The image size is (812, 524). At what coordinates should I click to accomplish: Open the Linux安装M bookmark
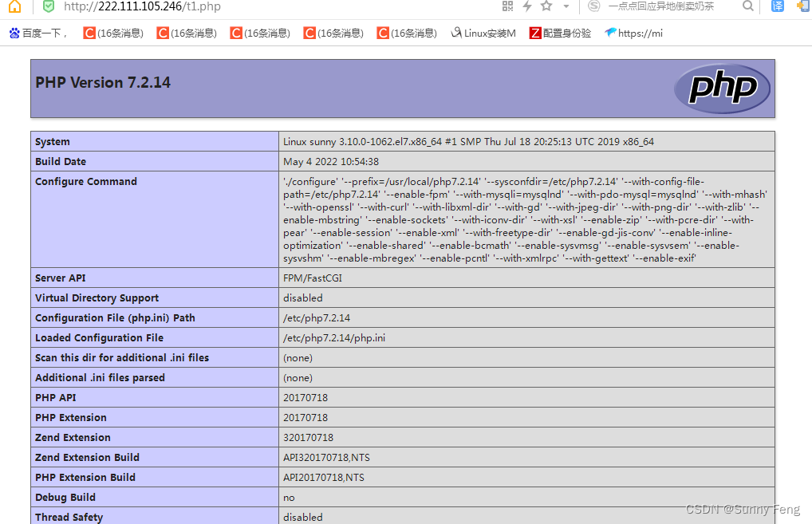(483, 33)
